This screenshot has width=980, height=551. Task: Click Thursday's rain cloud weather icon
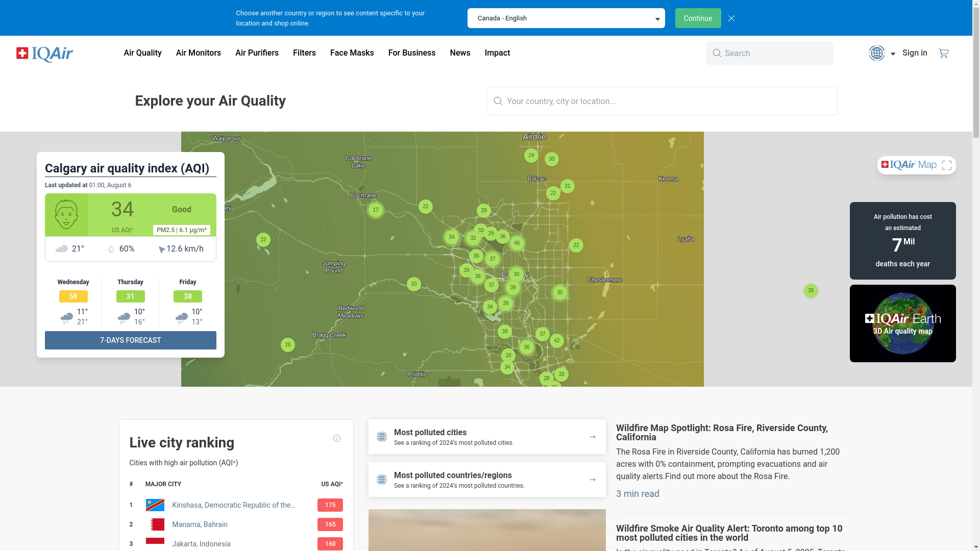click(124, 318)
